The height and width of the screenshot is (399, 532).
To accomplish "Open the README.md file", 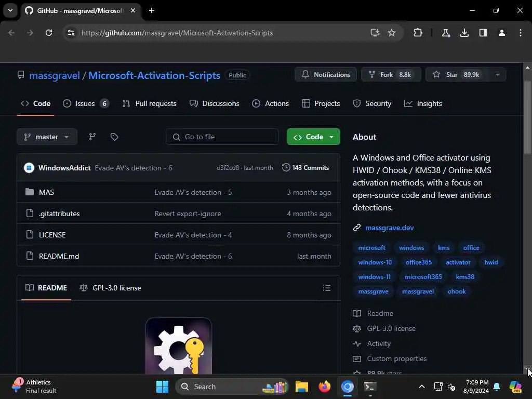I will pyautogui.click(x=59, y=256).
